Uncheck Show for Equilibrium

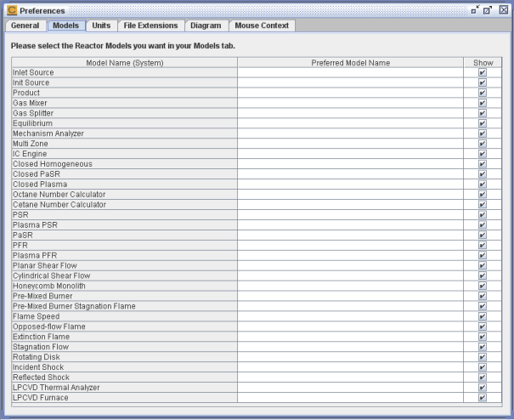point(483,123)
